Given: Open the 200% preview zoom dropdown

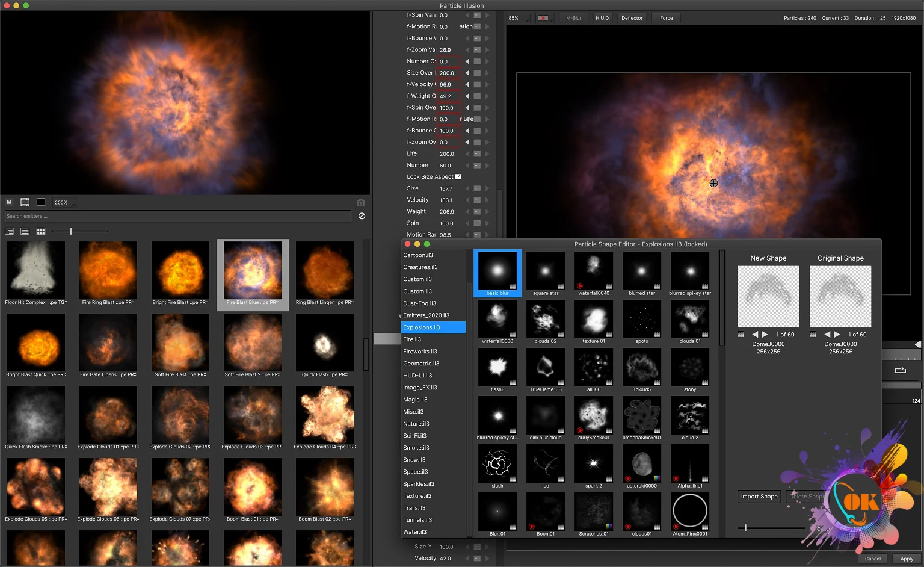Looking at the screenshot, I should click(64, 203).
